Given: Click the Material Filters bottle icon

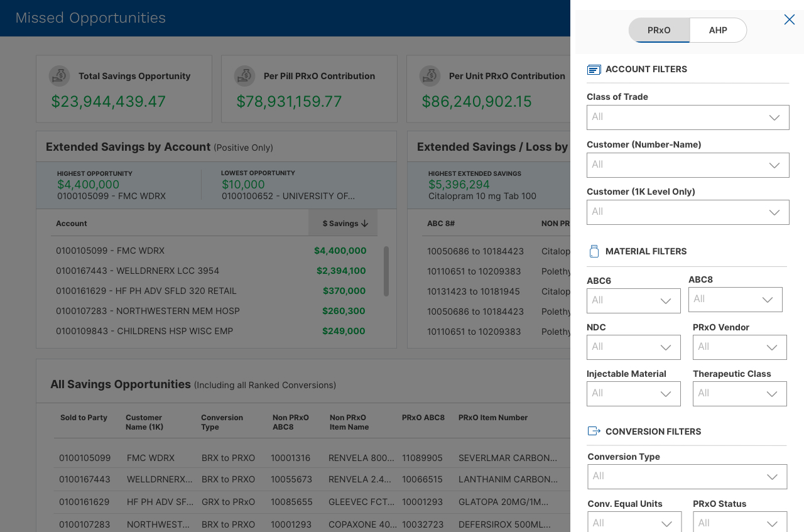Looking at the screenshot, I should pyautogui.click(x=594, y=251).
